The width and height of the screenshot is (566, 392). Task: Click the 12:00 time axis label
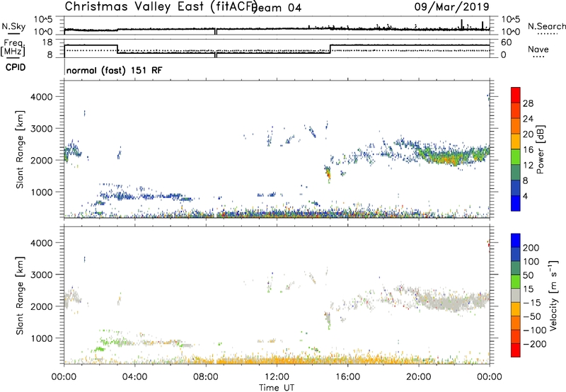pyautogui.click(x=277, y=377)
